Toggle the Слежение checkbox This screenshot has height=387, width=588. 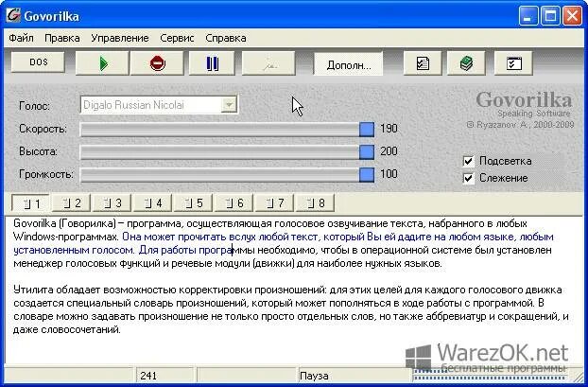coord(468,178)
